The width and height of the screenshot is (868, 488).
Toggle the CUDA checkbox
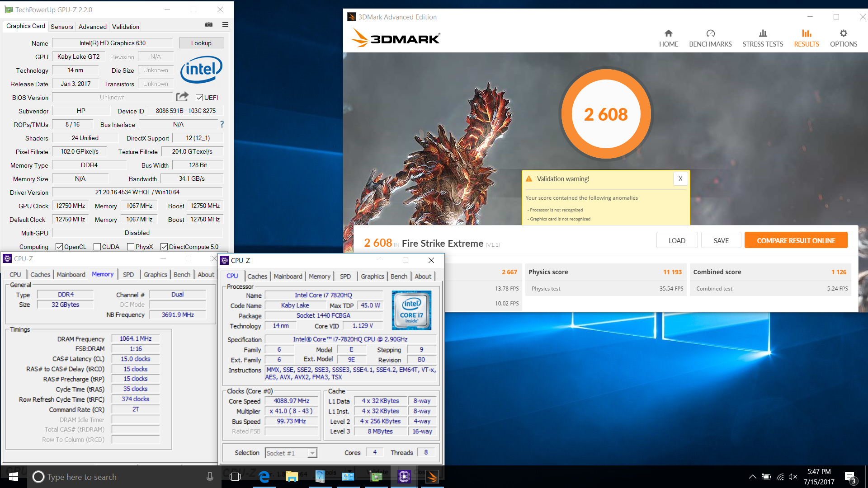tap(97, 247)
